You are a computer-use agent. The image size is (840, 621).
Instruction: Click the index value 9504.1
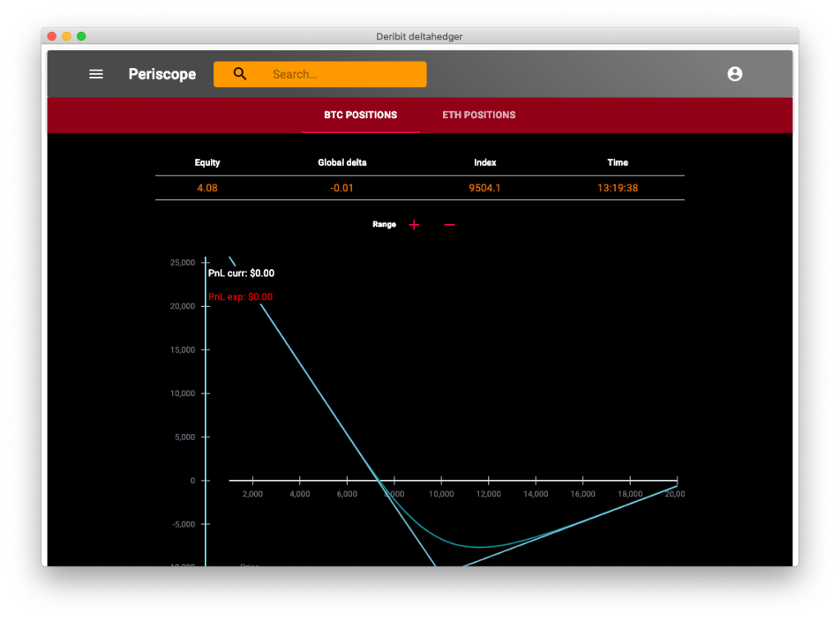(485, 188)
